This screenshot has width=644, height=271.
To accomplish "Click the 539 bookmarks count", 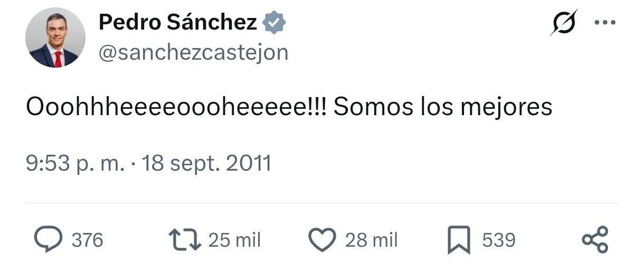I will (498, 240).
